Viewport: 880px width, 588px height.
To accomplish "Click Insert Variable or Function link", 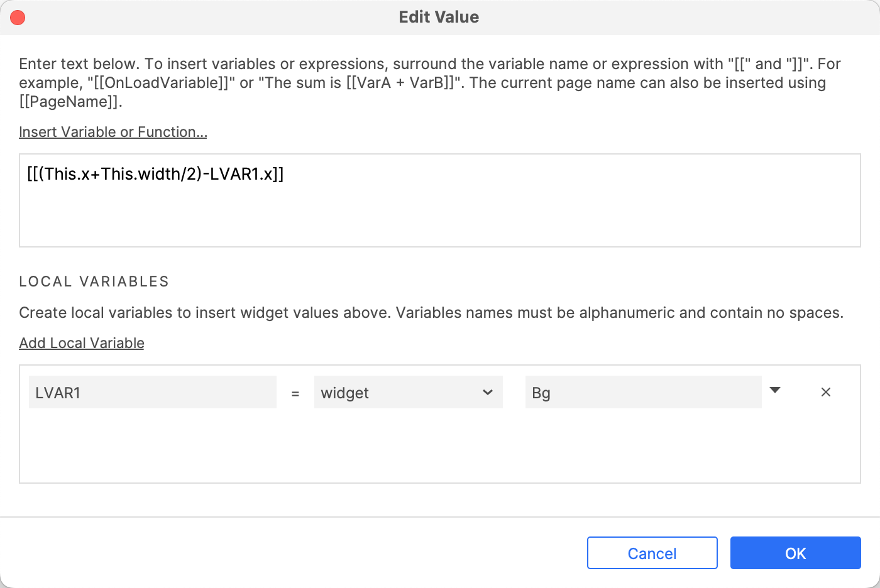I will pyautogui.click(x=113, y=132).
